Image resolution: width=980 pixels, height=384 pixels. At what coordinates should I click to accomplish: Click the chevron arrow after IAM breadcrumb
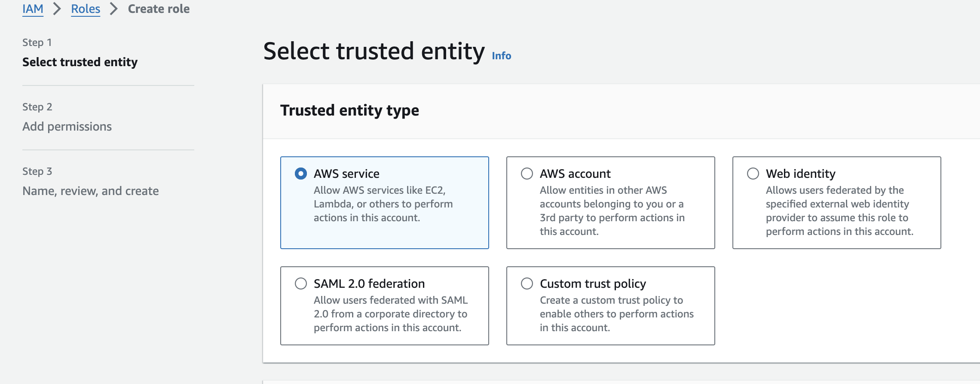[57, 9]
